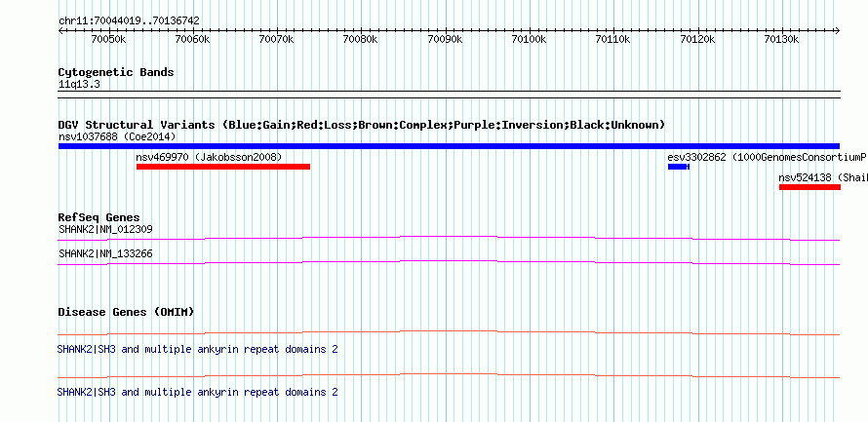Click the chr11:70044019..70136742 coordinate label
The height and width of the screenshot is (422, 868).
click(x=129, y=21)
